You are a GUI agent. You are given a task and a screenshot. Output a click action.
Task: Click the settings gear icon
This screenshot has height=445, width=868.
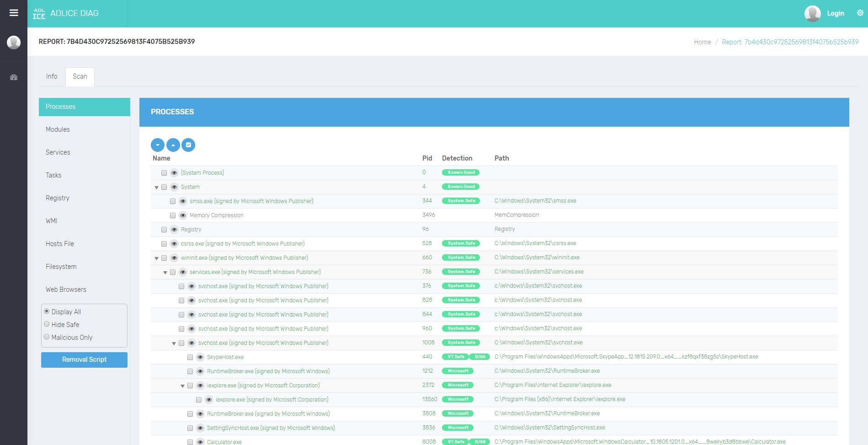pos(860,13)
